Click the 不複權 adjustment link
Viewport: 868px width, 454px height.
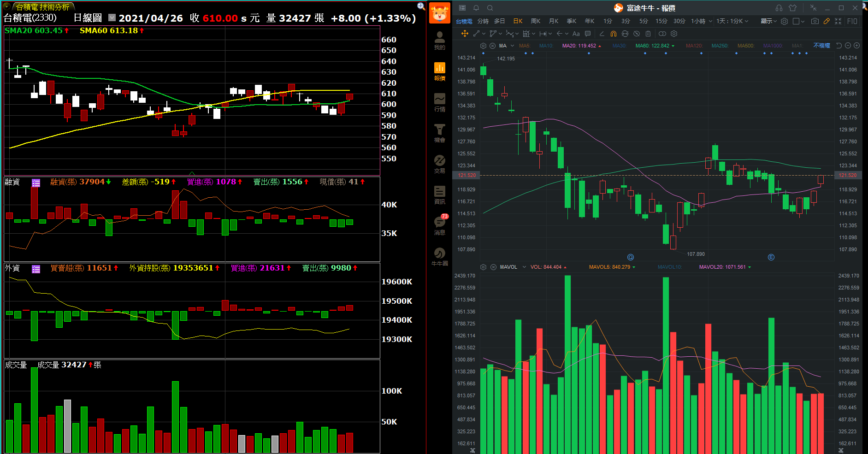(821, 46)
